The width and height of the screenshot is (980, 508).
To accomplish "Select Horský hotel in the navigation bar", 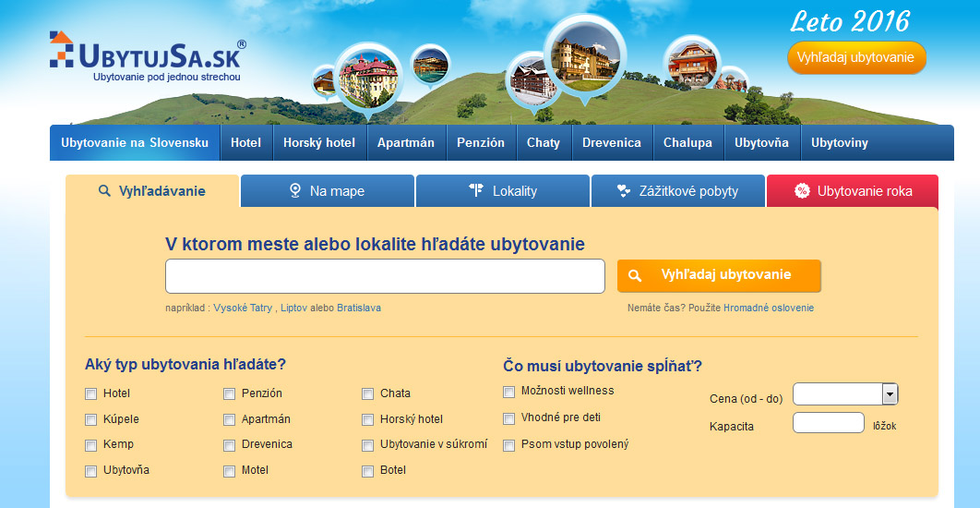I will click(318, 143).
